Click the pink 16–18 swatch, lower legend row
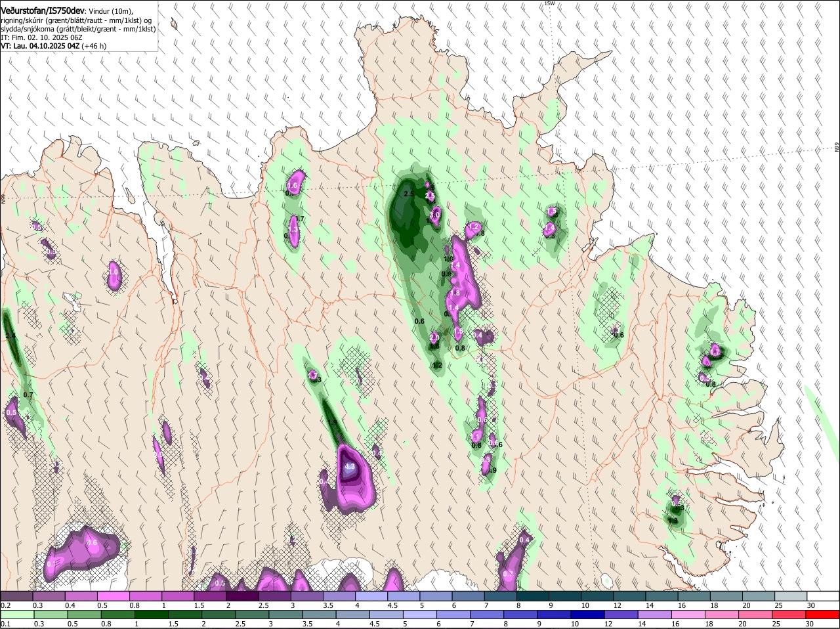This screenshot has width=840, height=629. [x=688, y=615]
